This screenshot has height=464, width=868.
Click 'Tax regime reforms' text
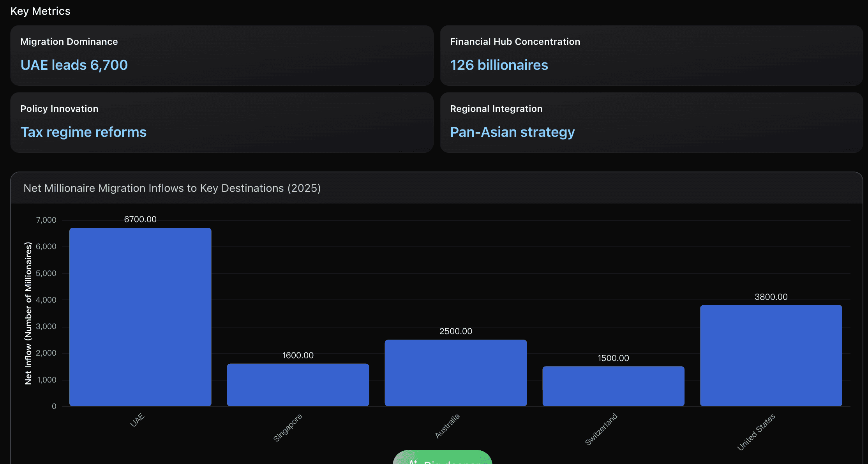tap(83, 132)
